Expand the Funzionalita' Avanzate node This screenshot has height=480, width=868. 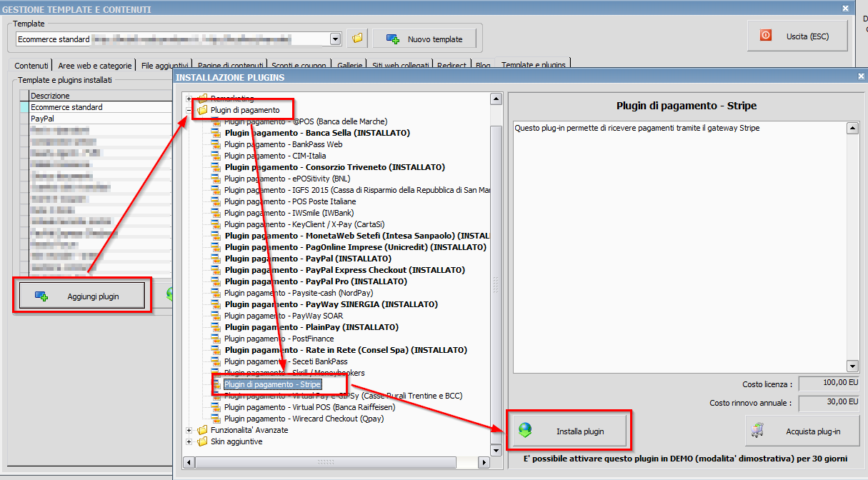tap(189, 430)
